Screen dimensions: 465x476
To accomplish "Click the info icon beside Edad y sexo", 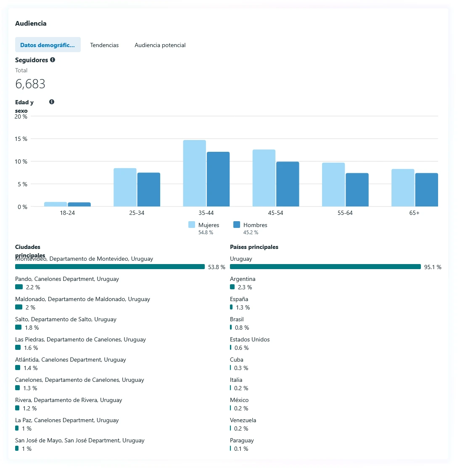I will click(52, 102).
